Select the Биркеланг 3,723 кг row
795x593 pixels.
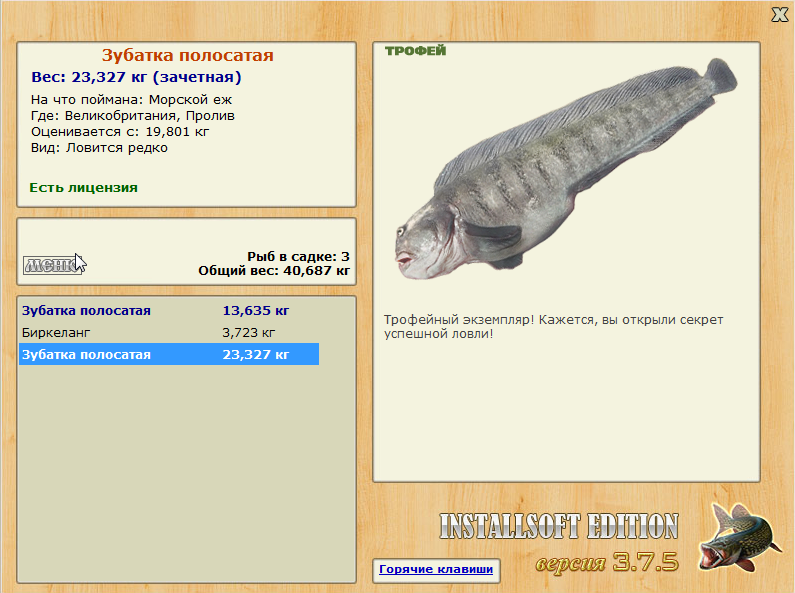click(169, 332)
